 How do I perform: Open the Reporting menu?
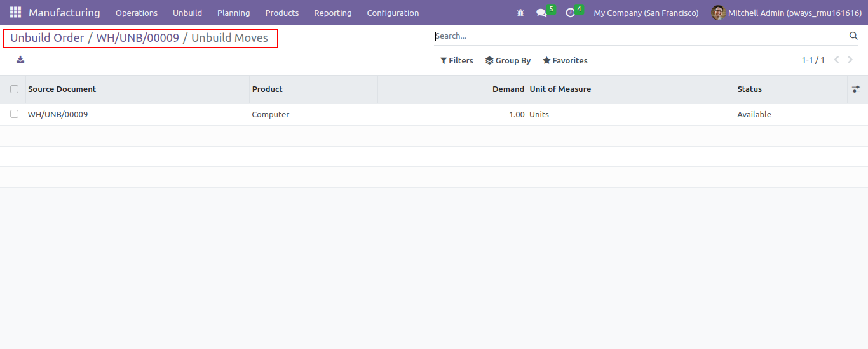pyautogui.click(x=332, y=13)
